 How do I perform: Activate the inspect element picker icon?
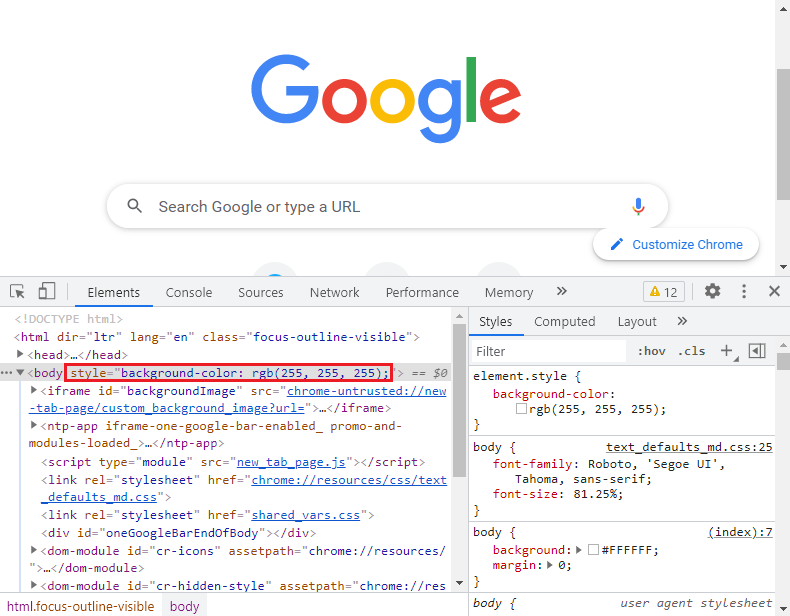(17, 292)
